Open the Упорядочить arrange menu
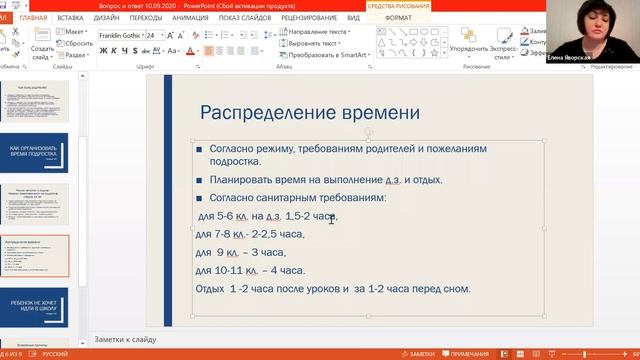The image size is (640, 360). [x=469, y=43]
